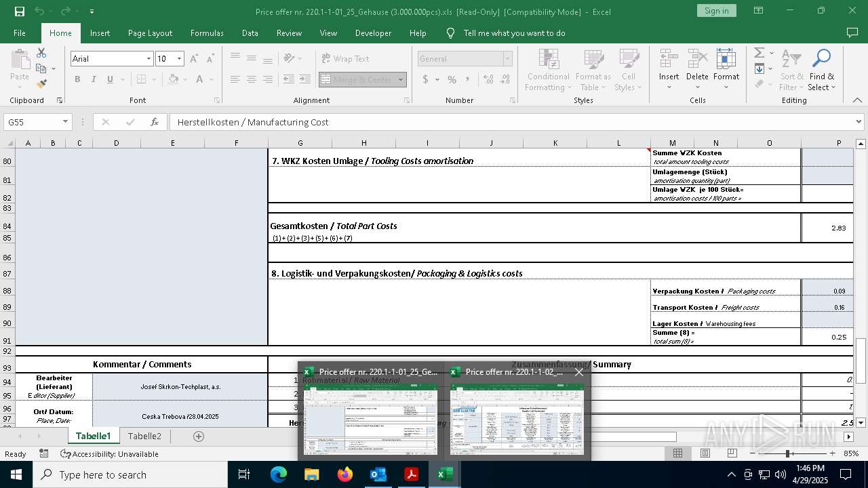Image resolution: width=868 pixels, height=488 pixels.
Task: Add new sheet with plus icon
Action: 199,436
